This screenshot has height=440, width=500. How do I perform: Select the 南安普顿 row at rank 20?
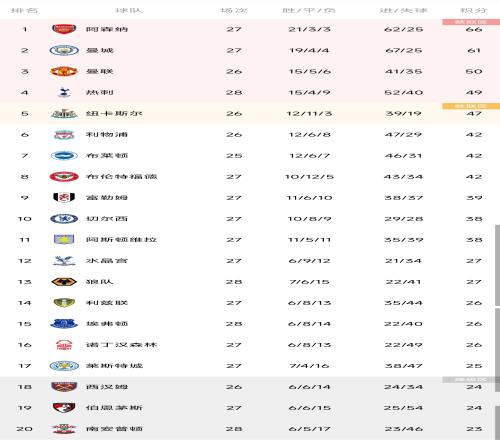[250, 429]
